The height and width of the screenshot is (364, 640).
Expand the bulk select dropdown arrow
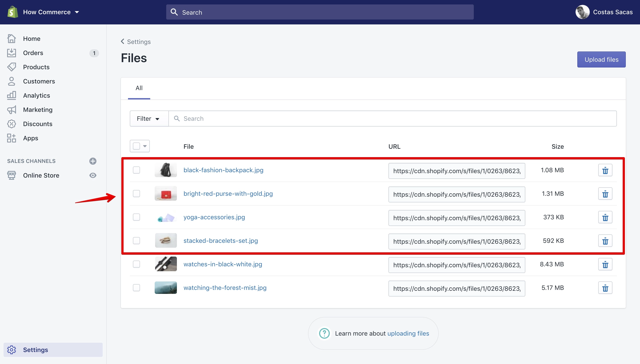tap(145, 146)
